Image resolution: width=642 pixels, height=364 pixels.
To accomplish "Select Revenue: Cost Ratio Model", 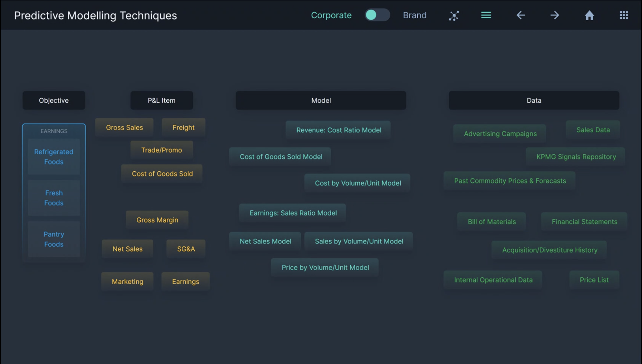I will tap(338, 130).
